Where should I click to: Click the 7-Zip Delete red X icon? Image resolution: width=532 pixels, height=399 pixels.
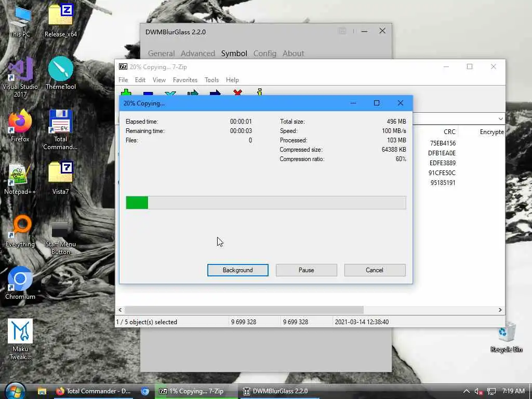[237, 92]
